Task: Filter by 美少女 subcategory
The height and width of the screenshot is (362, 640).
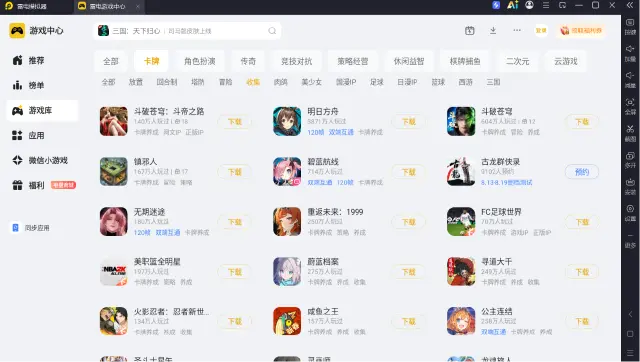Action: [311, 82]
